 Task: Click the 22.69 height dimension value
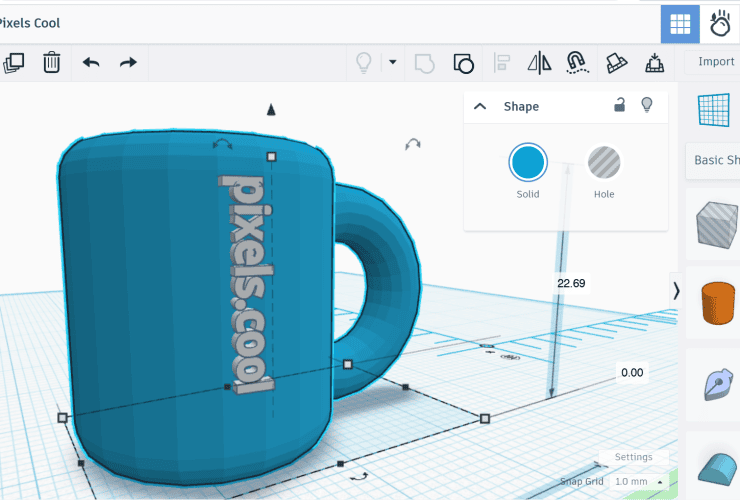571,283
